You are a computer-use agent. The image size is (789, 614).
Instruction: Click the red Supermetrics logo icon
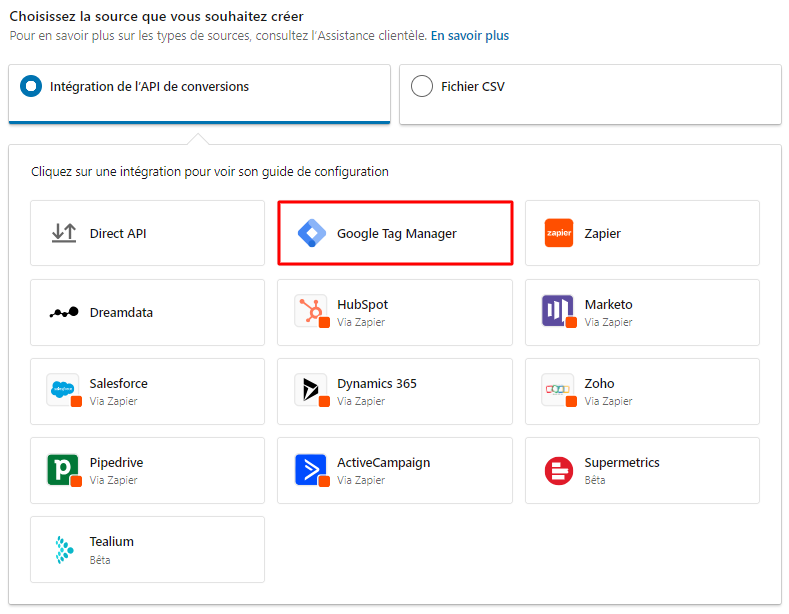[559, 471]
